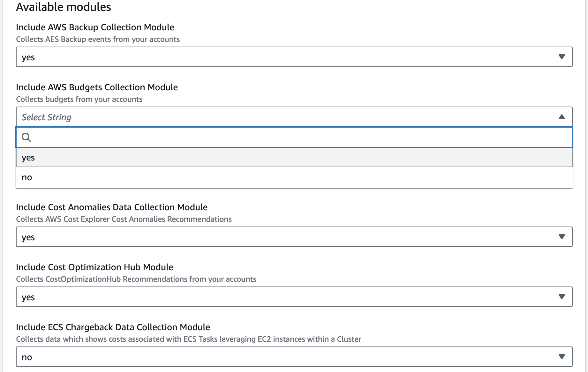Click arrow icon of Cost Anomalies dropdown
The image size is (588, 372).
(x=562, y=237)
